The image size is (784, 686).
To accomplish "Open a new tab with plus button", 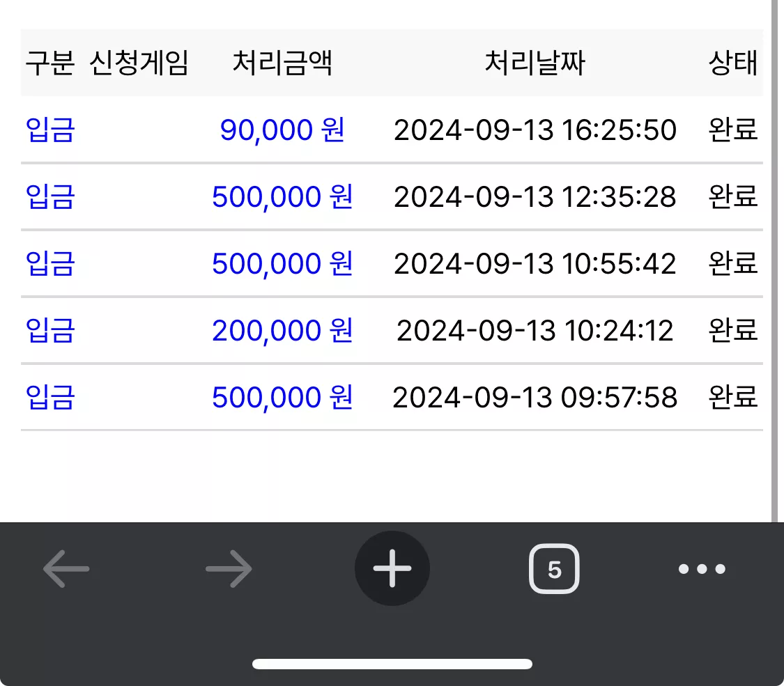I will (x=392, y=568).
